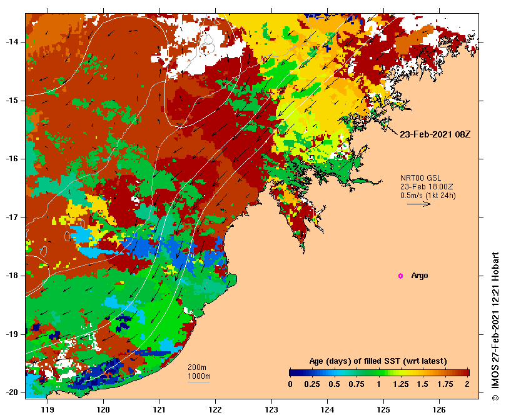Click the colorbar tick label '2'

[x=467, y=384]
